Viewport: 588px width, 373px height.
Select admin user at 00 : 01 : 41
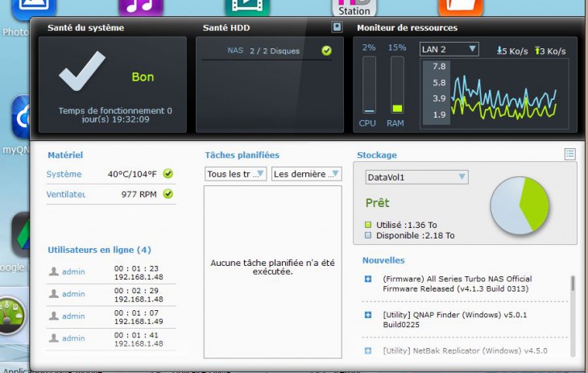(x=73, y=338)
